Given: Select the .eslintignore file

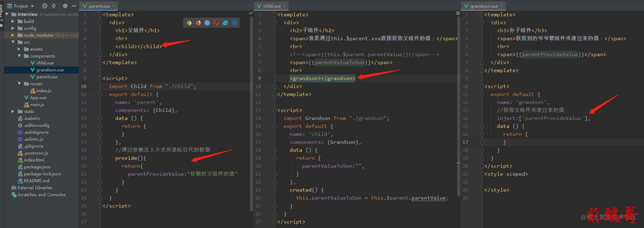Looking at the screenshot, I should [x=36, y=132].
